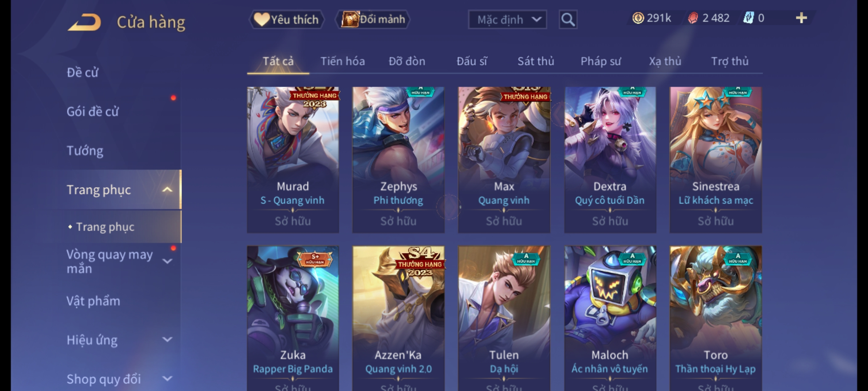The width and height of the screenshot is (868, 391).
Task: Select Murad S - Quang vinh skin card
Action: coord(293,160)
